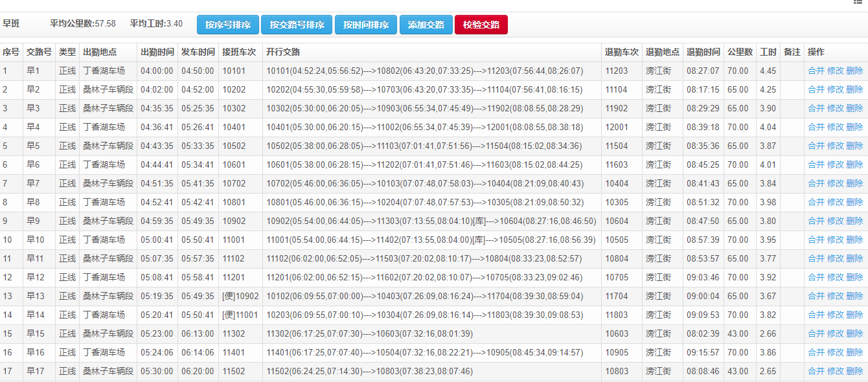Click the 开行交路 column header
The height and width of the screenshot is (382, 868).
(x=283, y=52)
